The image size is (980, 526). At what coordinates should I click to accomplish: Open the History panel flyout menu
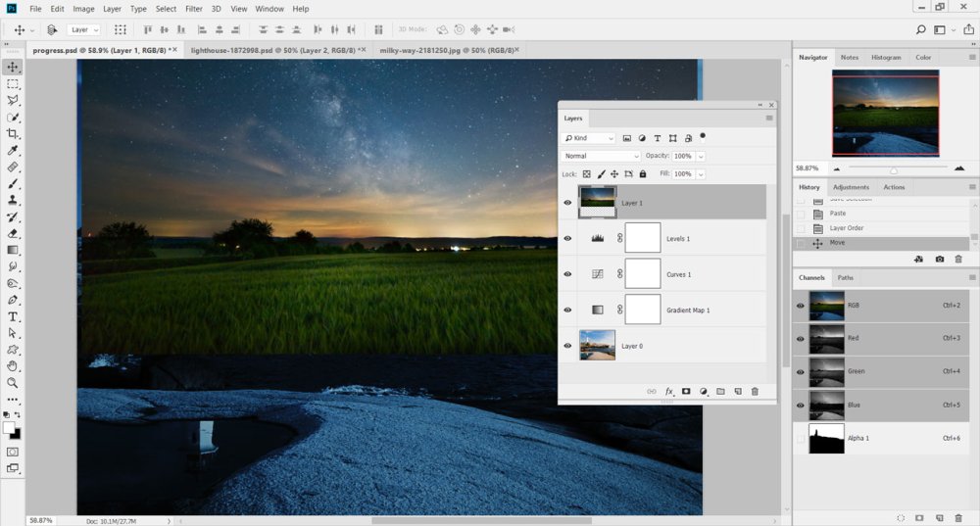click(972, 187)
